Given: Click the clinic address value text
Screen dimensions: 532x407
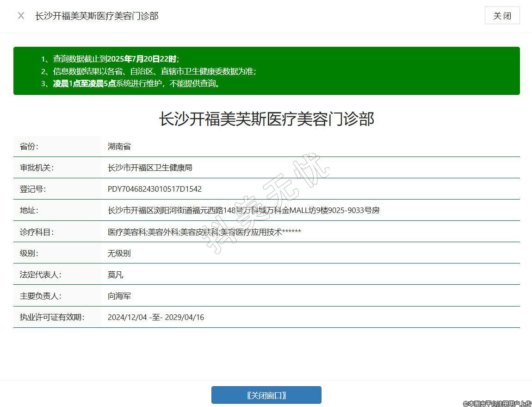Looking at the screenshot, I should click(x=243, y=210).
